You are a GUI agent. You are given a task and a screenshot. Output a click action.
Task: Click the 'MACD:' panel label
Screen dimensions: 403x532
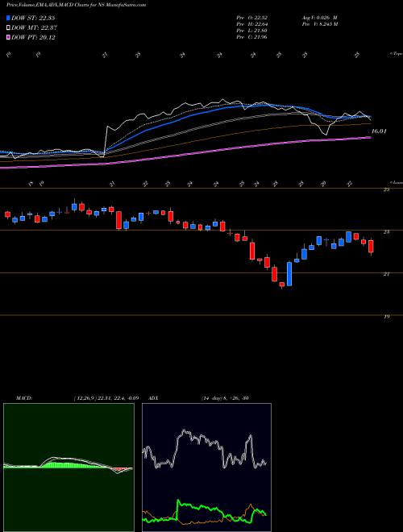click(24, 398)
